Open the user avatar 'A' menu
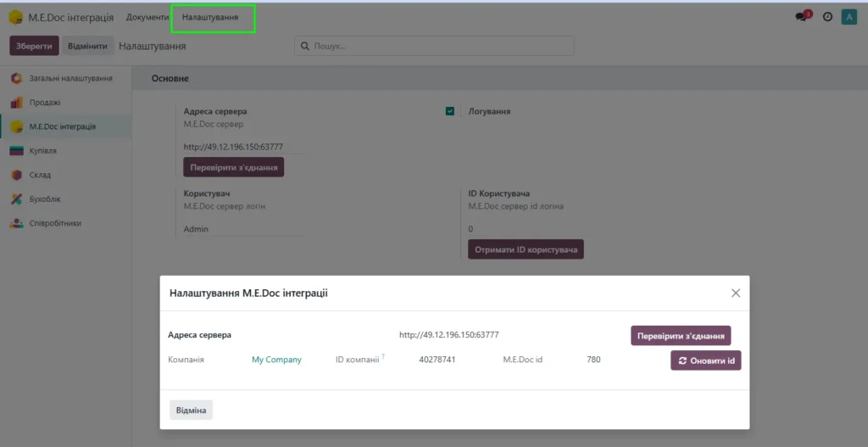The height and width of the screenshot is (447, 868). click(849, 17)
